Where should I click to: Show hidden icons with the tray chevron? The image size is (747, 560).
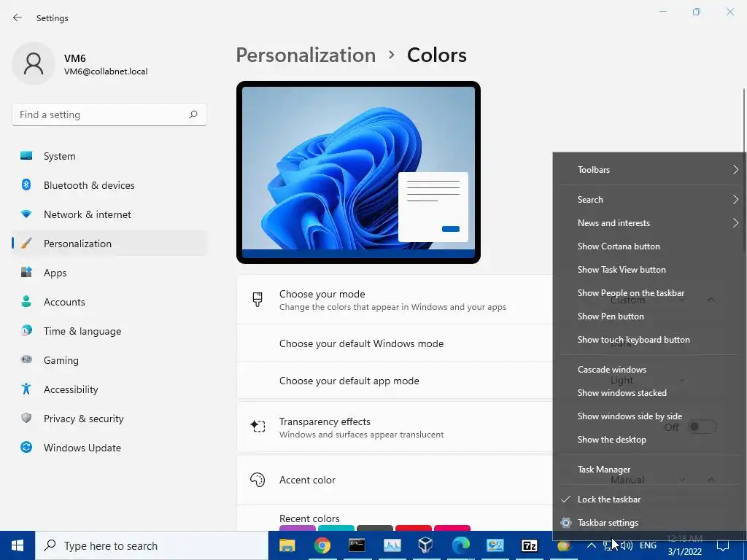tap(591, 545)
